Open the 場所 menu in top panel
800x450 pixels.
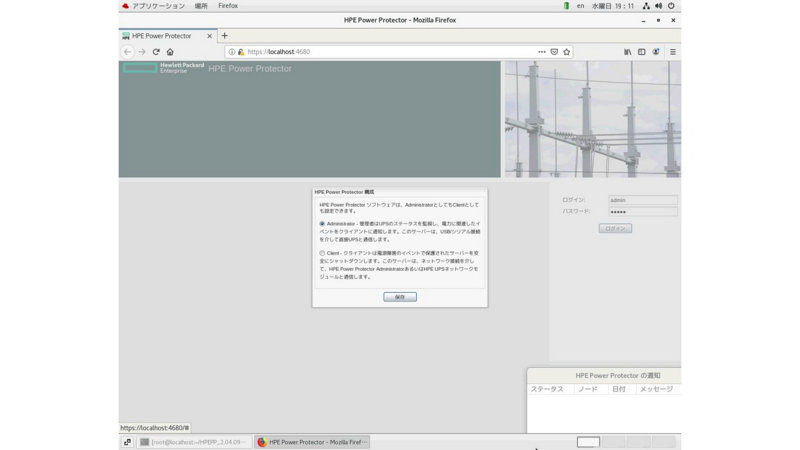click(201, 6)
